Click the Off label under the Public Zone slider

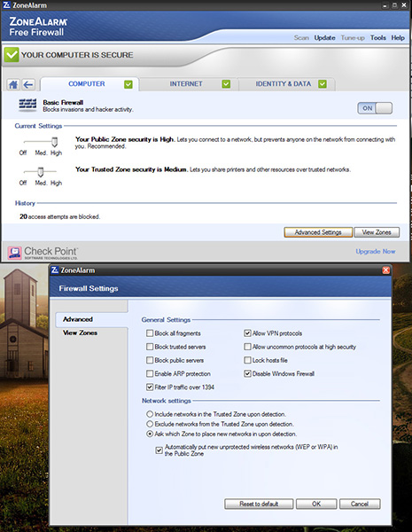point(23,153)
